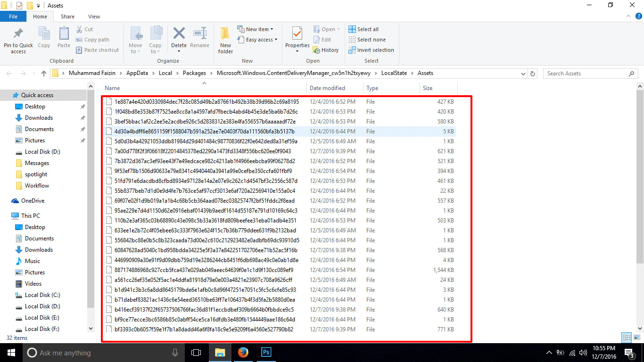This screenshot has height=362, width=644.
Task: Expand the address bar history dropdown
Action: tap(523, 74)
